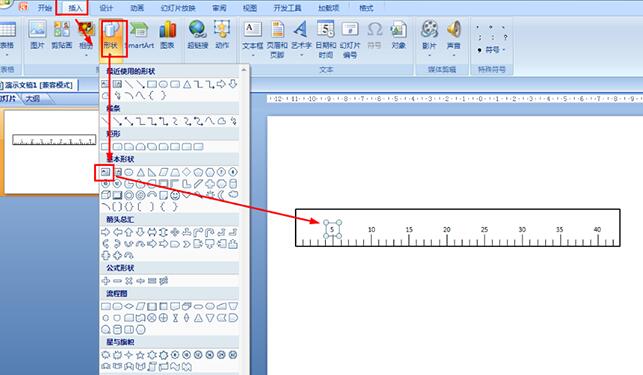Click the Date and Time button

(x=326, y=39)
